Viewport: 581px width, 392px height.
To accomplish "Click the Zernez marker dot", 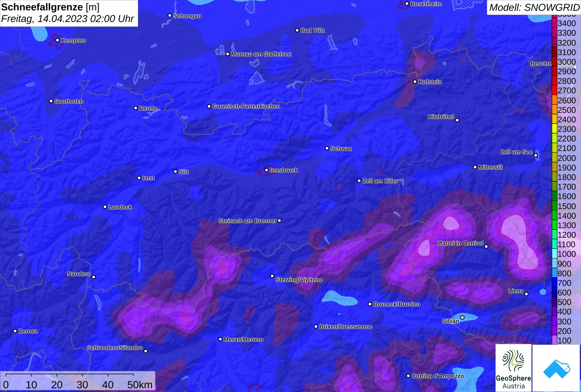I will [x=15, y=331].
